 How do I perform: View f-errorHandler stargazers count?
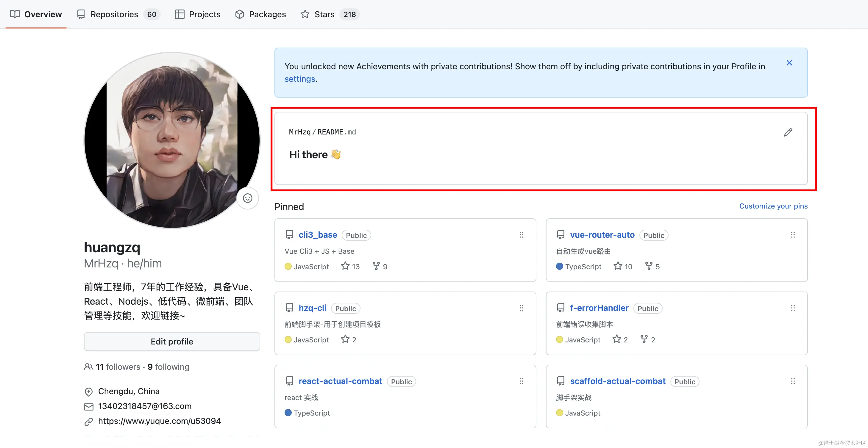pos(620,339)
